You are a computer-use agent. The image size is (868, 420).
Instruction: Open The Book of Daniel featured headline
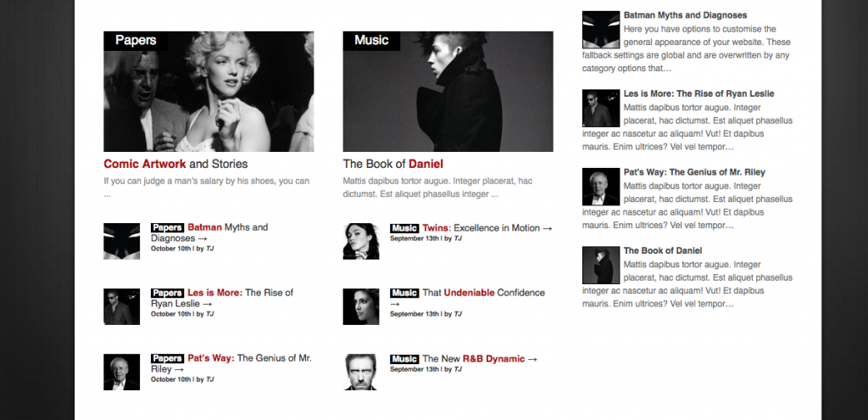click(x=393, y=164)
